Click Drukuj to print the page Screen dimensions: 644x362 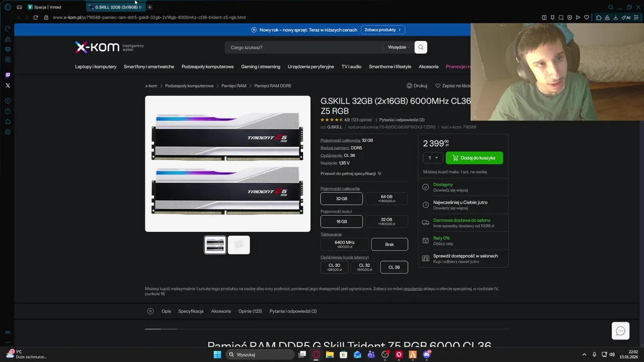417,86
